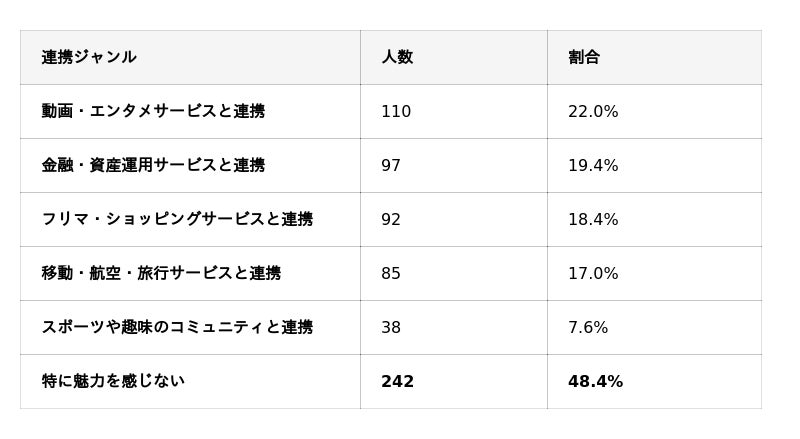Click the cell showing 38
This screenshot has width=800, height=439.
point(391,328)
